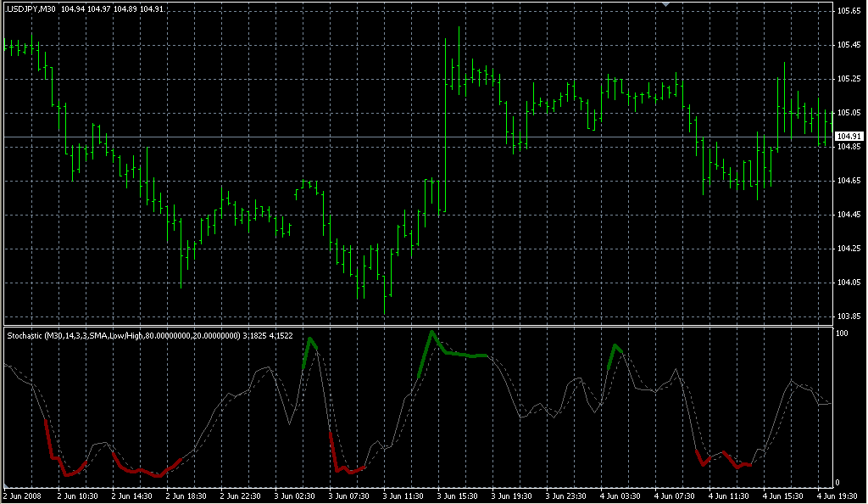The height and width of the screenshot is (504, 868).
Task: Click the 2 Jun 2008 time axis label
Action: [23, 496]
